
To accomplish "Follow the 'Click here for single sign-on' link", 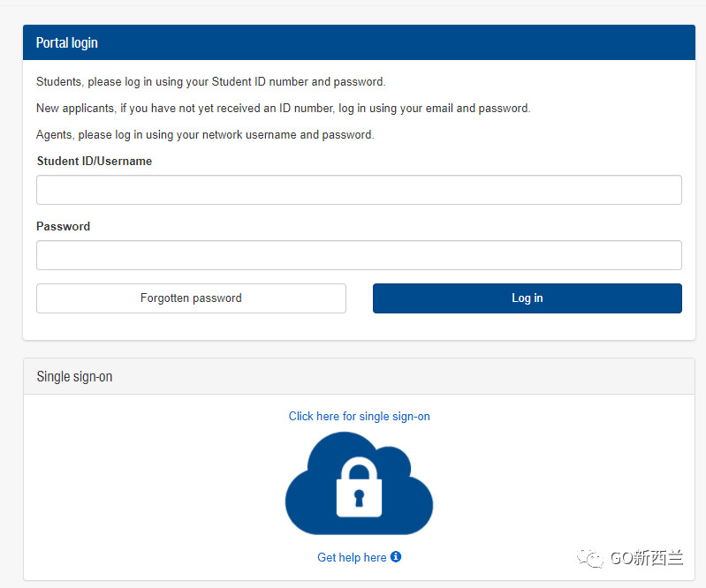I will click(359, 416).
